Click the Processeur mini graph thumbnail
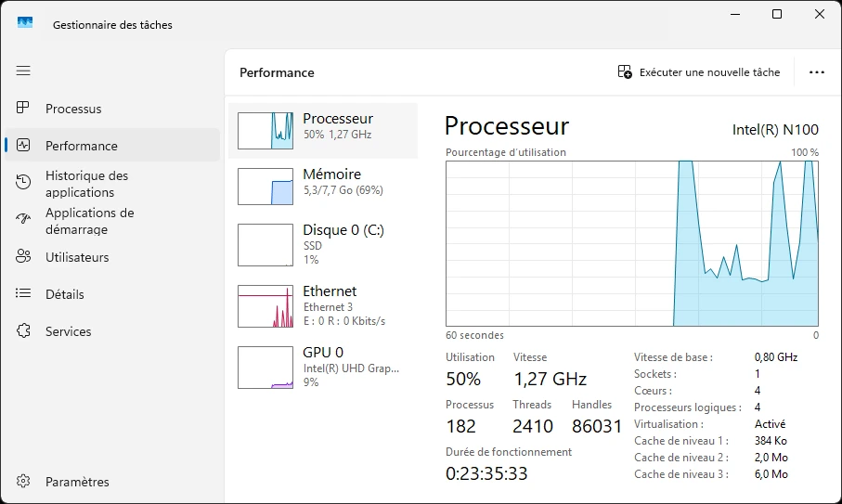Viewport: 842px width, 504px height. (x=266, y=131)
